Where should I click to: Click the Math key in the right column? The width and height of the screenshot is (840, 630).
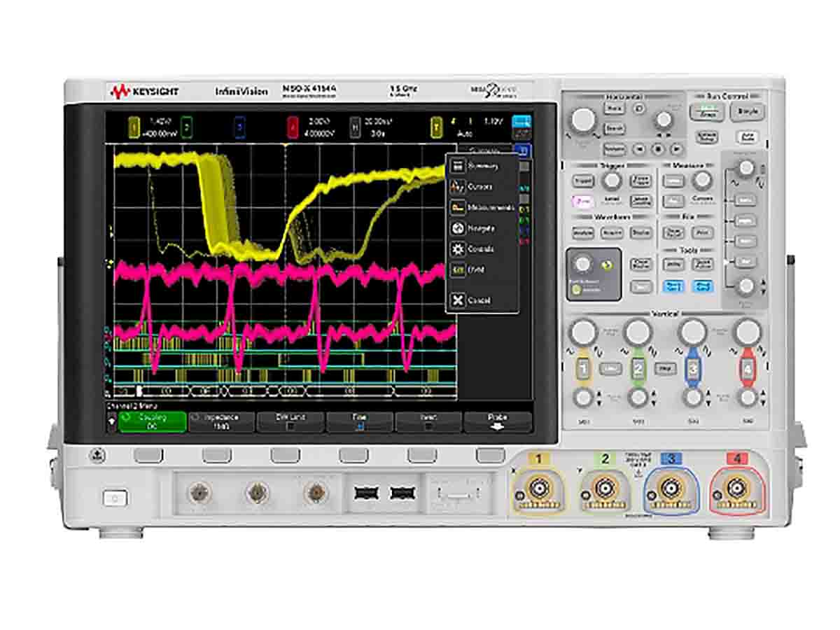click(746, 241)
